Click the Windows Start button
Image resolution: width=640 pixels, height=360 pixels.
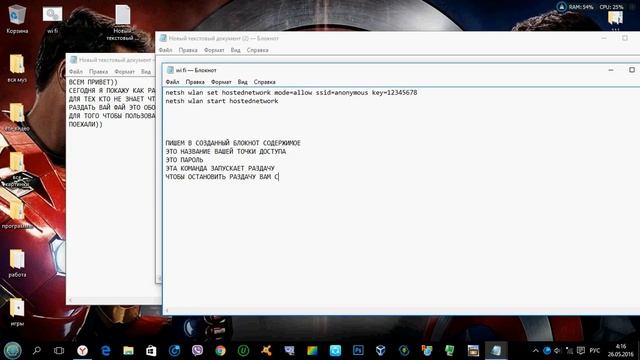click(x=13, y=350)
